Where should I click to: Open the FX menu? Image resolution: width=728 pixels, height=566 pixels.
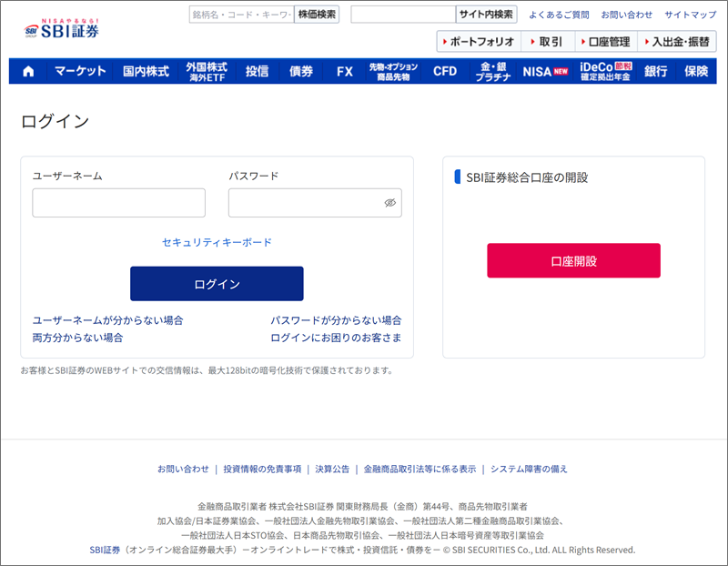[345, 71]
